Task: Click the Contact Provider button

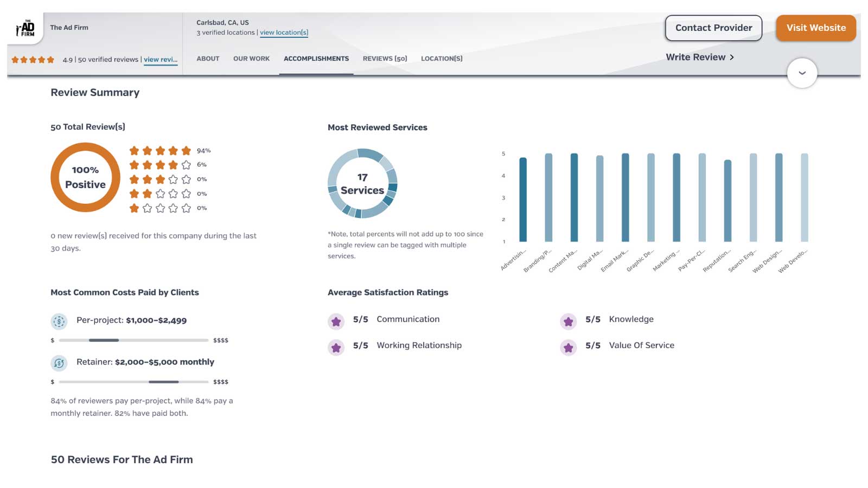Action: (713, 28)
